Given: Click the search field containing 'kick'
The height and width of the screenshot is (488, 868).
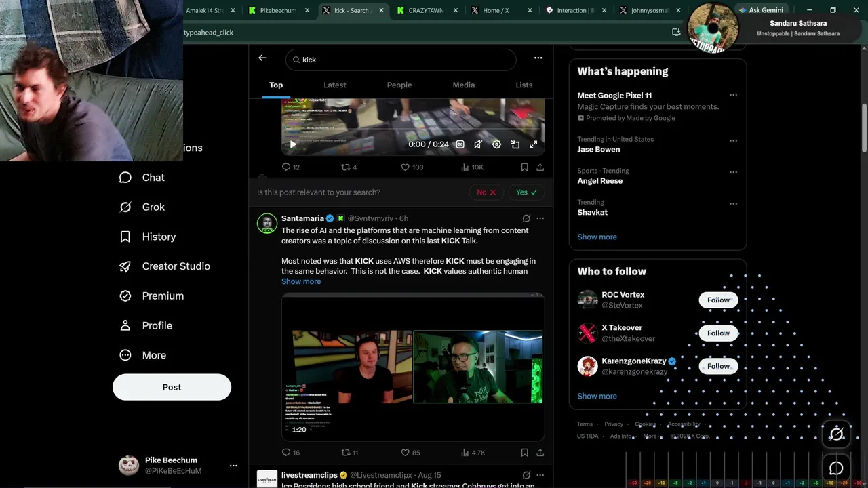Looking at the screenshot, I should pyautogui.click(x=401, y=60).
